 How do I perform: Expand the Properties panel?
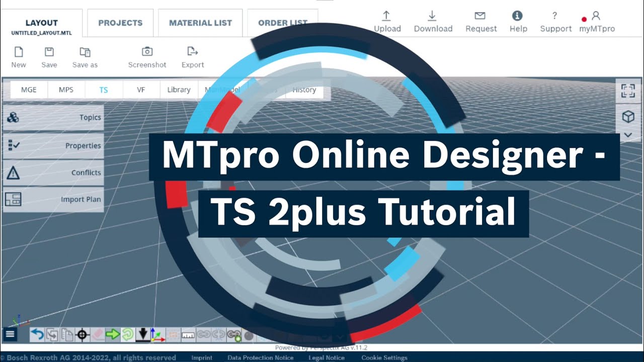[53, 146]
